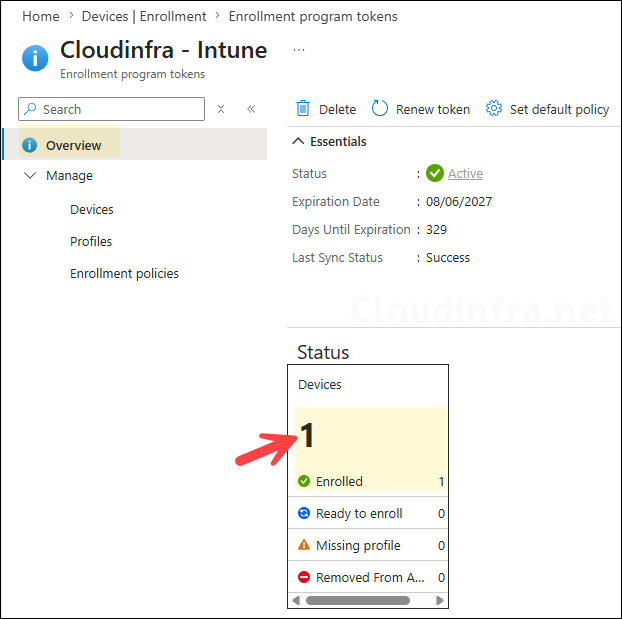The image size is (622, 619).
Task: Open Enrollment policies under Manage
Action: click(x=124, y=274)
